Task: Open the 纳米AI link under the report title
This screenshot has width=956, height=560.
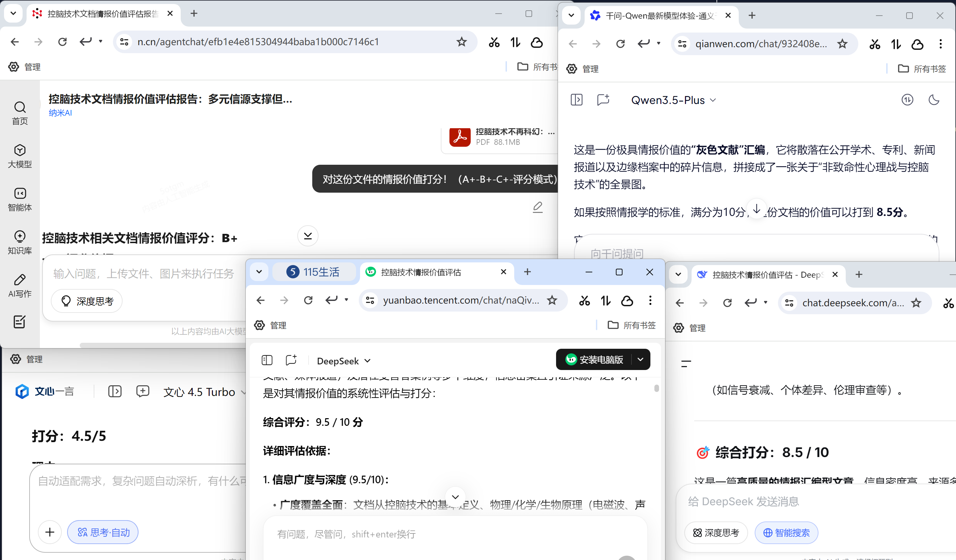Action: [60, 113]
